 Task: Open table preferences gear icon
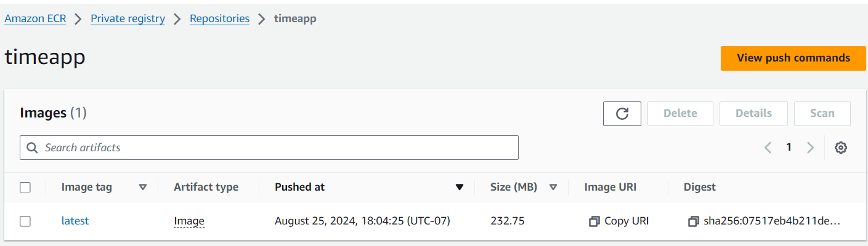[x=841, y=148]
